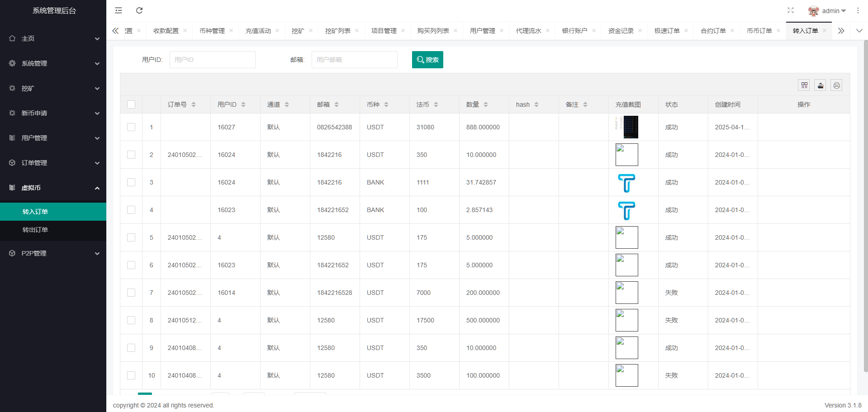Image resolution: width=868 pixels, height=412 pixels.
Task: Open the column filter grid icon
Action: click(804, 85)
